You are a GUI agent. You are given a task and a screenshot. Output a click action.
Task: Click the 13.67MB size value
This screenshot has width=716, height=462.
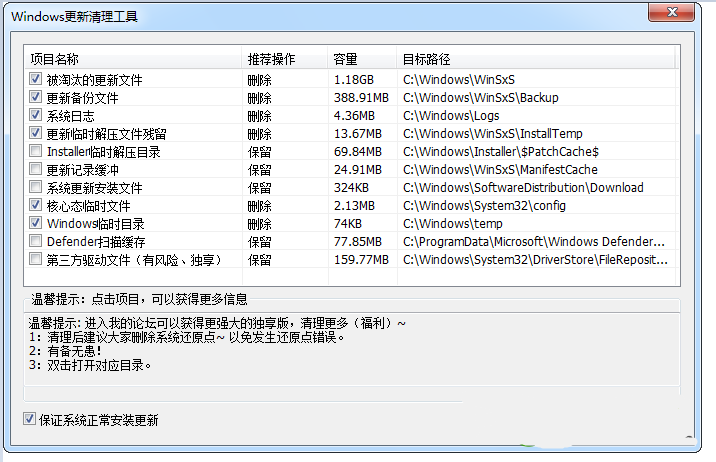[x=358, y=134]
